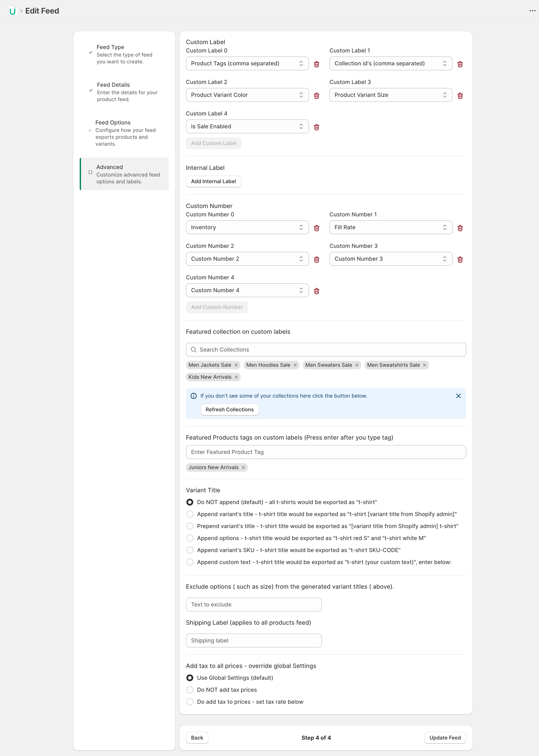Open the three-dot more actions menu

click(x=532, y=11)
